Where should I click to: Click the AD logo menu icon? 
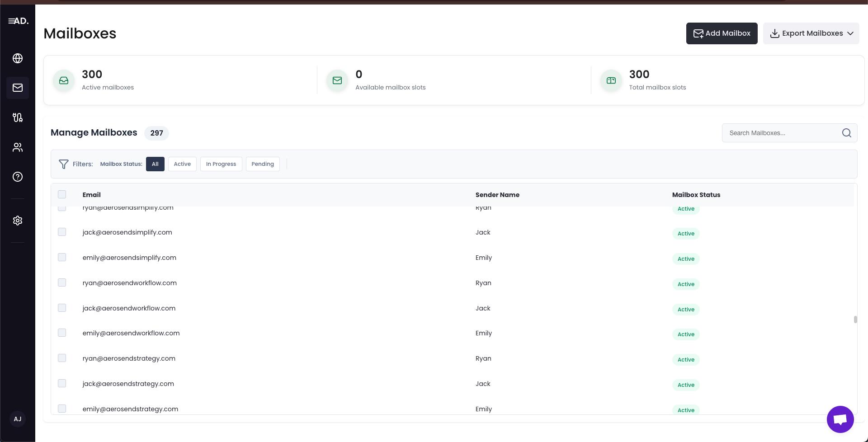click(x=18, y=21)
